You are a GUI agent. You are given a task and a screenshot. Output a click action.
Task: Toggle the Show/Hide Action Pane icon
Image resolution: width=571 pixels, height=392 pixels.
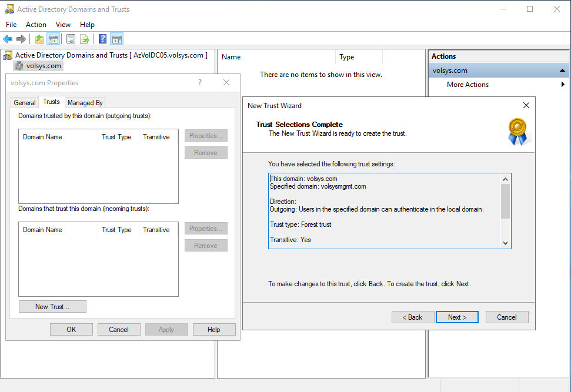116,39
